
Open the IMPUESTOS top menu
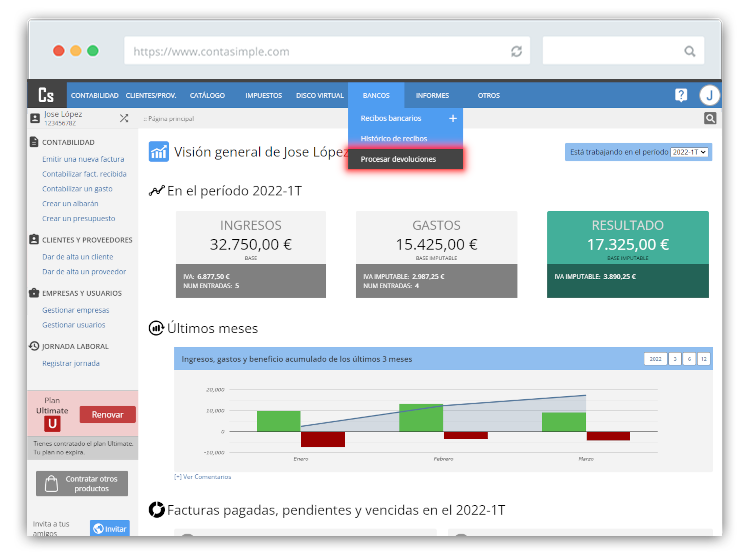click(x=264, y=95)
